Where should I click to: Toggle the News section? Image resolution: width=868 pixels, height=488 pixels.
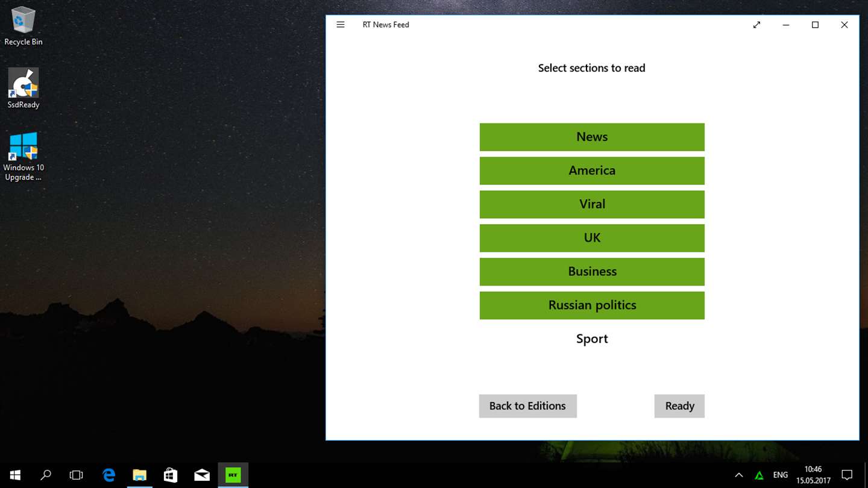[592, 137]
